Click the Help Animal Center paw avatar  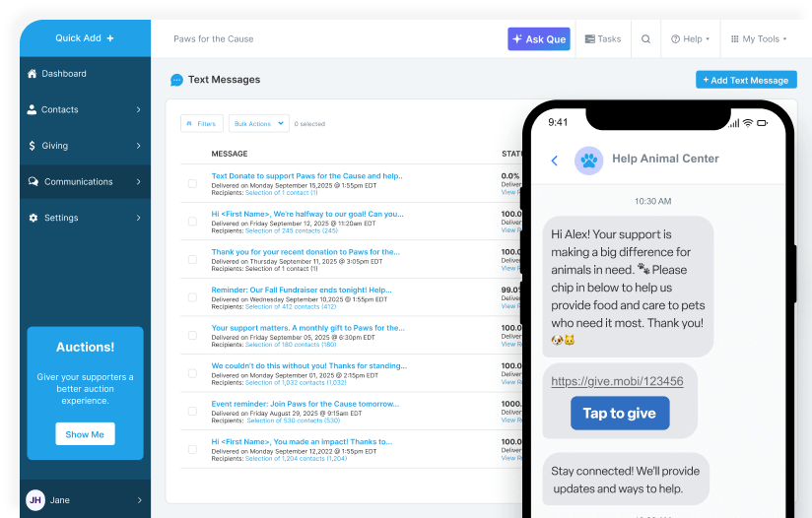[588, 160]
